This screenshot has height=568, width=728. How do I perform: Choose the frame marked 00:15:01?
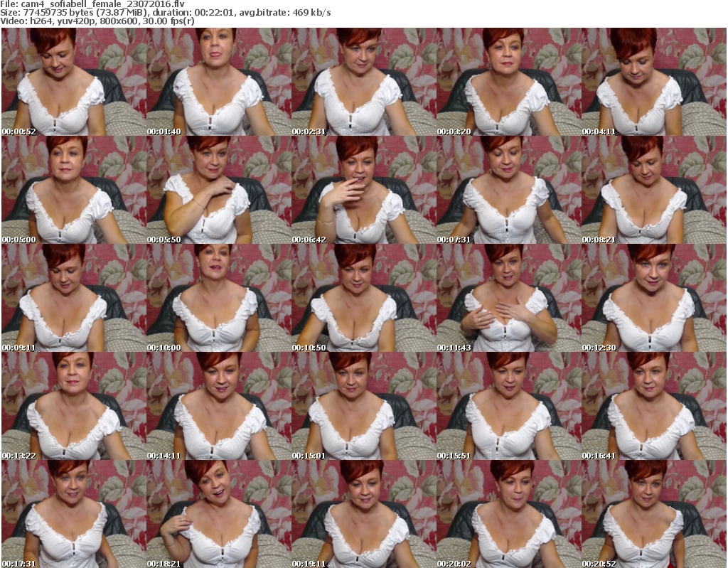(x=364, y=406)
